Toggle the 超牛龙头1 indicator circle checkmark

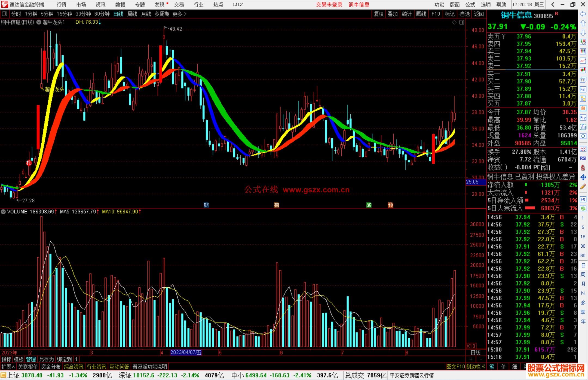click(39, 22)
